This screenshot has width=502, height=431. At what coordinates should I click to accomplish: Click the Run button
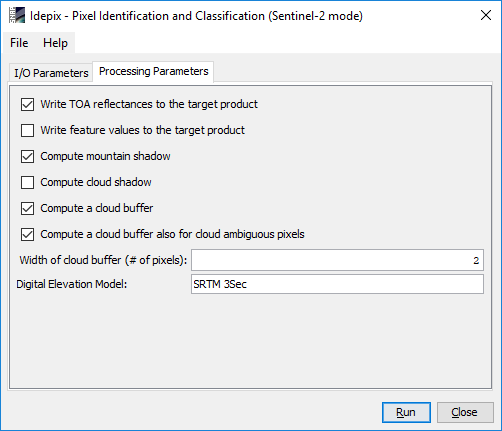(406, 412)
